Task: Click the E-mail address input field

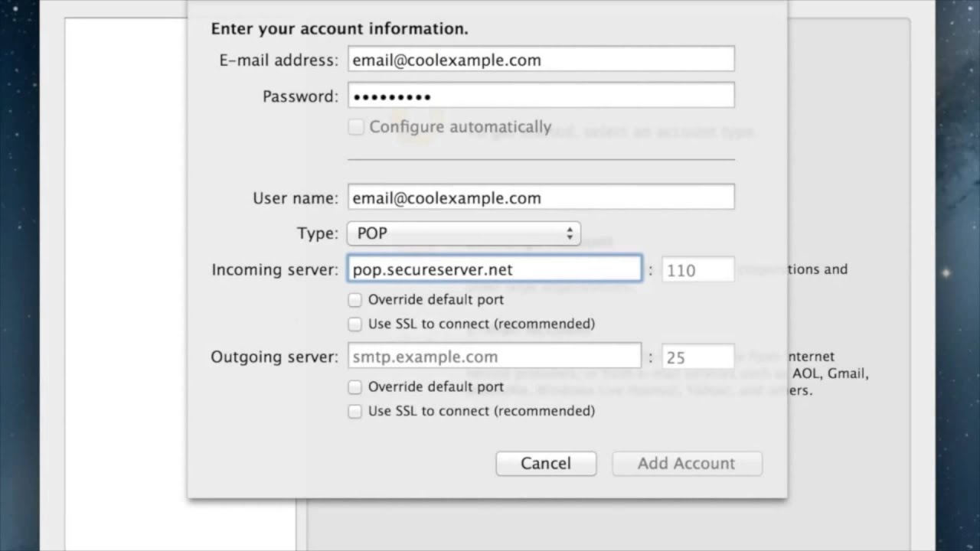Action: point(541,60)
